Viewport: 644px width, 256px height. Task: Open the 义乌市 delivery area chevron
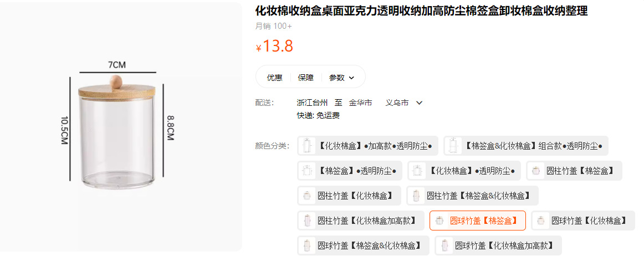[419, 103]
